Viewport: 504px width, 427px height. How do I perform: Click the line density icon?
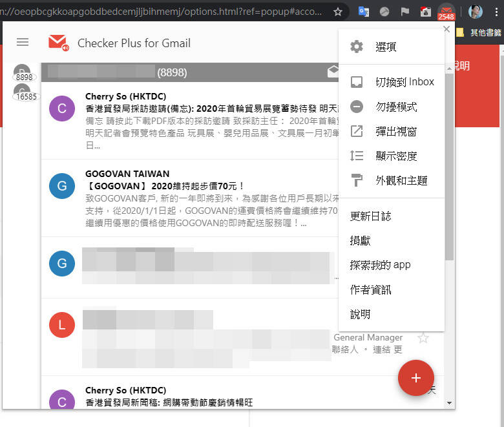[x=357, y=156]
